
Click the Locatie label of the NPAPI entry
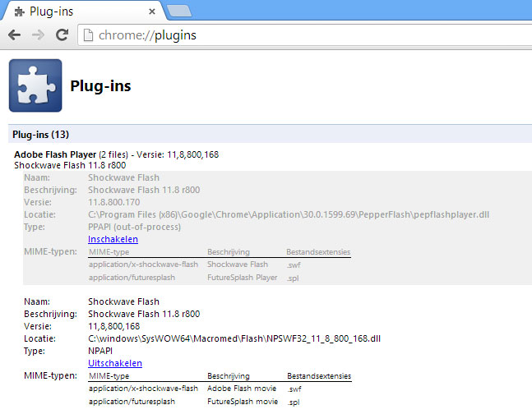(x=39, y=338)
